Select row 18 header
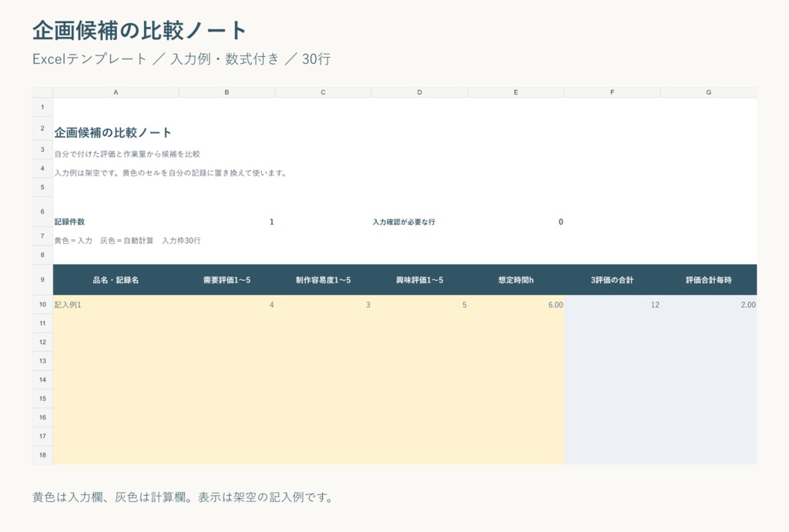 42,455
